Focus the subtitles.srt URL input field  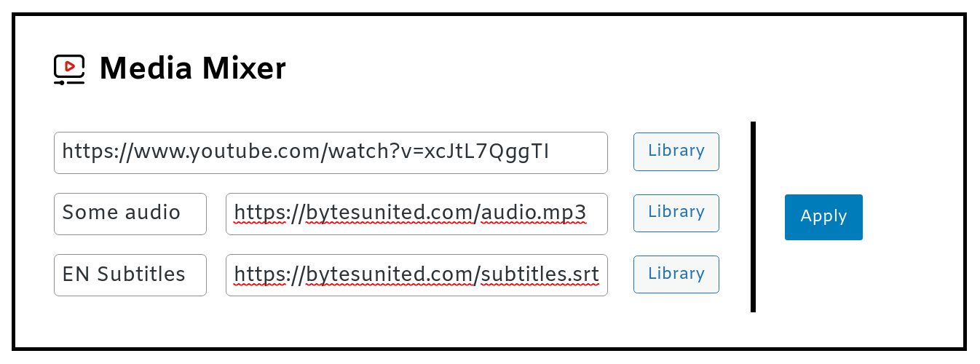pos(416,274)
